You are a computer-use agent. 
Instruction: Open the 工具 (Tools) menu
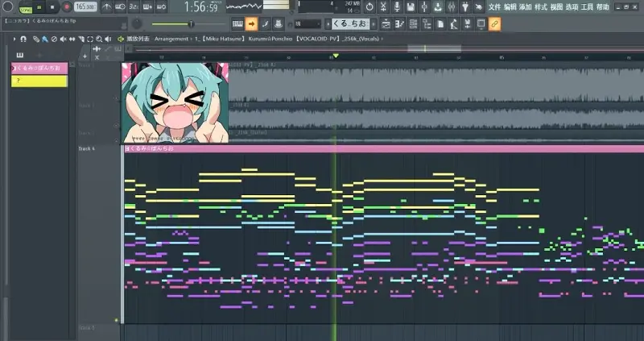[x=587, y=7]
